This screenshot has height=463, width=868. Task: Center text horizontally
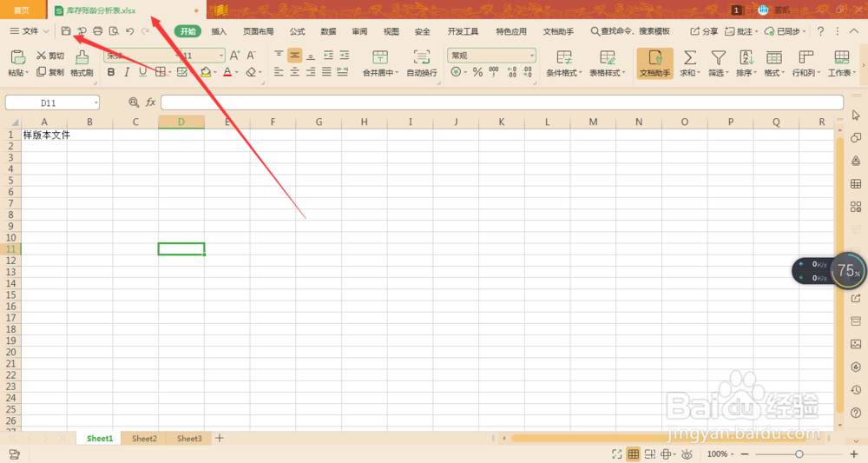[294, 72]
